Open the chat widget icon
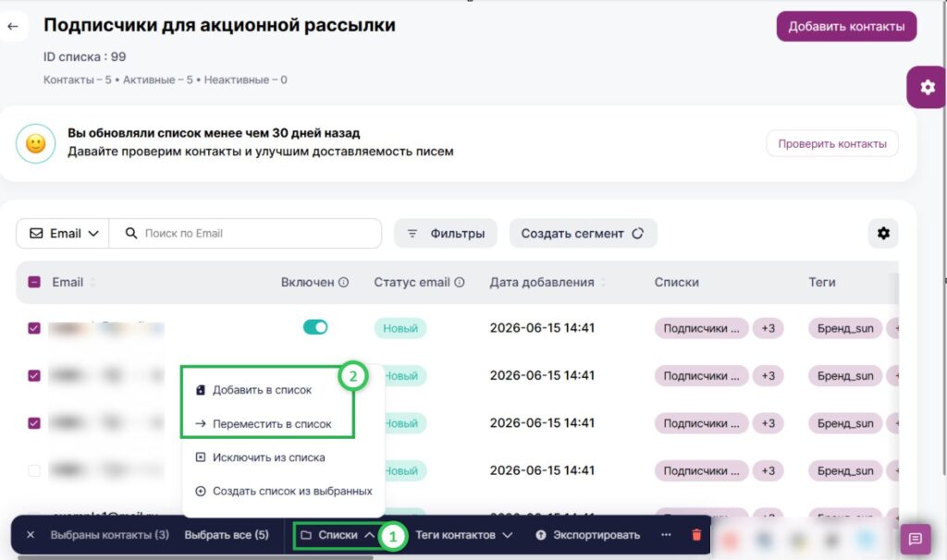 916,538
